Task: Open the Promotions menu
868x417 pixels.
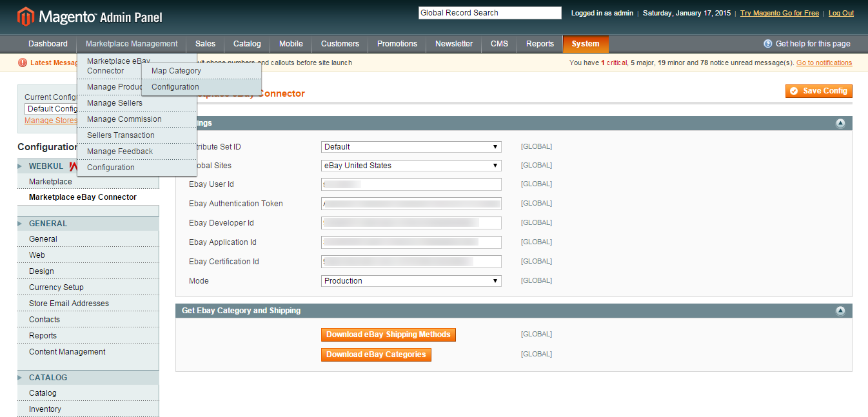Action: click(x=397, y=44)
